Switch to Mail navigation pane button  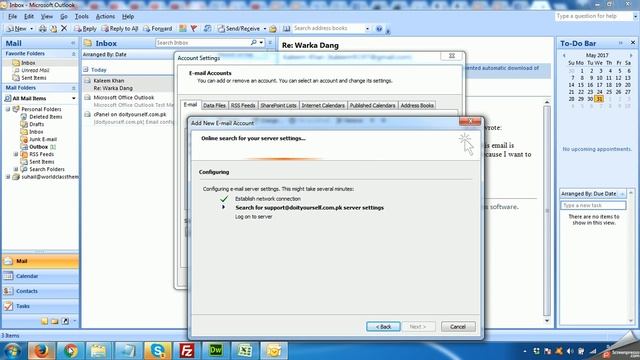(x=40, y=261)
